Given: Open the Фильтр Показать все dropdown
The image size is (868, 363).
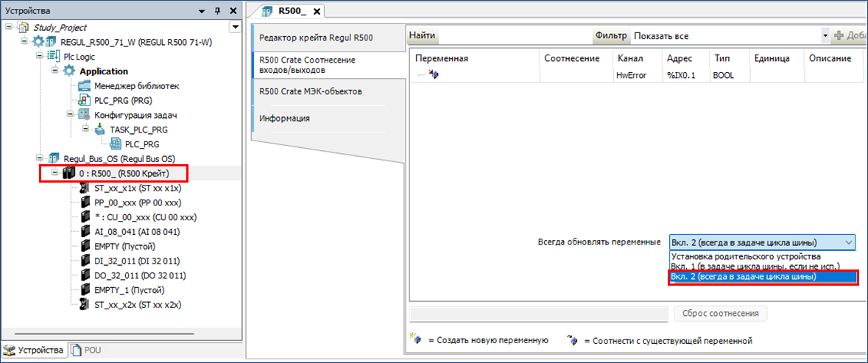Looking at the screenshot, I should [824, 35].
